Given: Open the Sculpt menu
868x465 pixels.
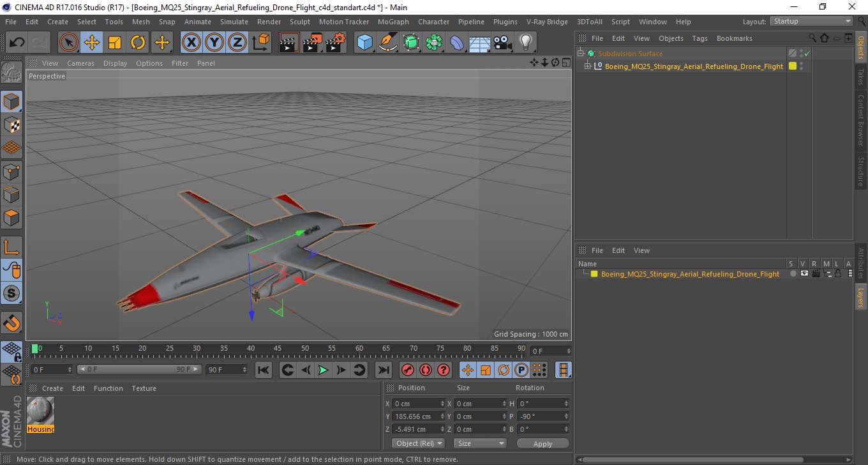Looking at the screenshot, I should point(300,22).
